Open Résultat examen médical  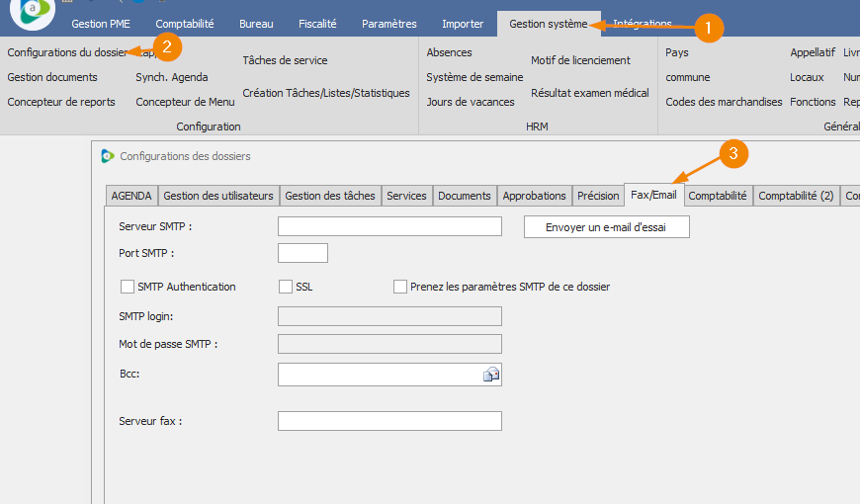(590, 93)
